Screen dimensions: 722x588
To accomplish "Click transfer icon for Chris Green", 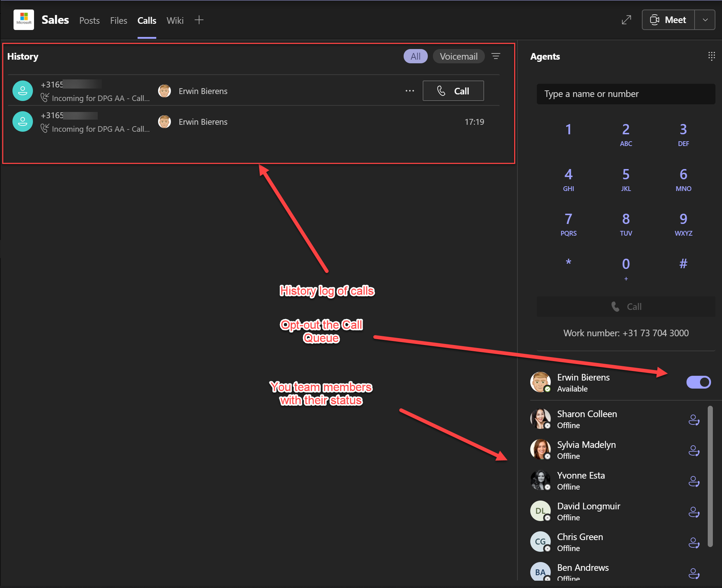I will point(694,543).
